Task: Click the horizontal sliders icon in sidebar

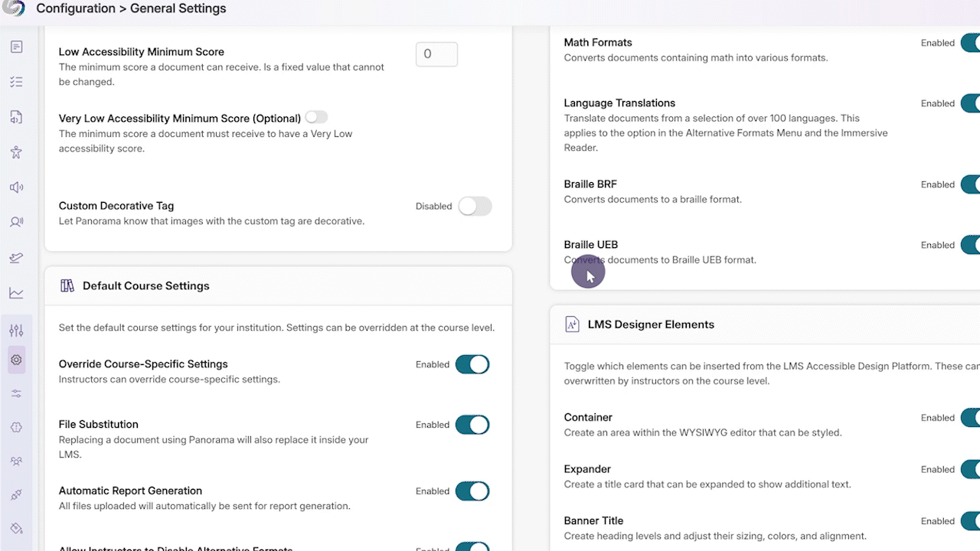Action: [16, 393]
